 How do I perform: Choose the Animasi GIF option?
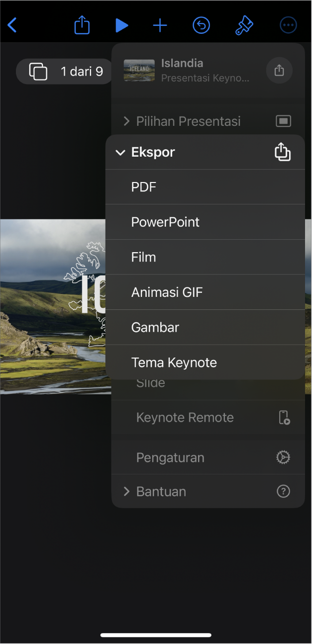pos(205,292)
